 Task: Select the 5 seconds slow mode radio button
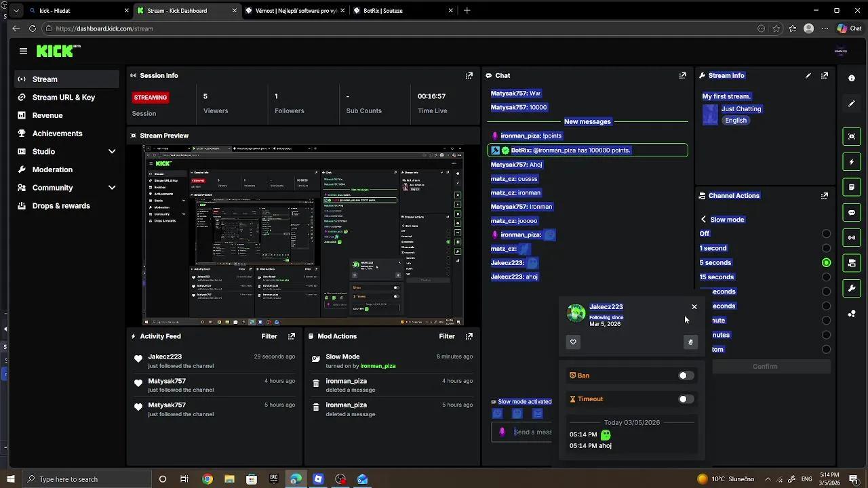826,263
